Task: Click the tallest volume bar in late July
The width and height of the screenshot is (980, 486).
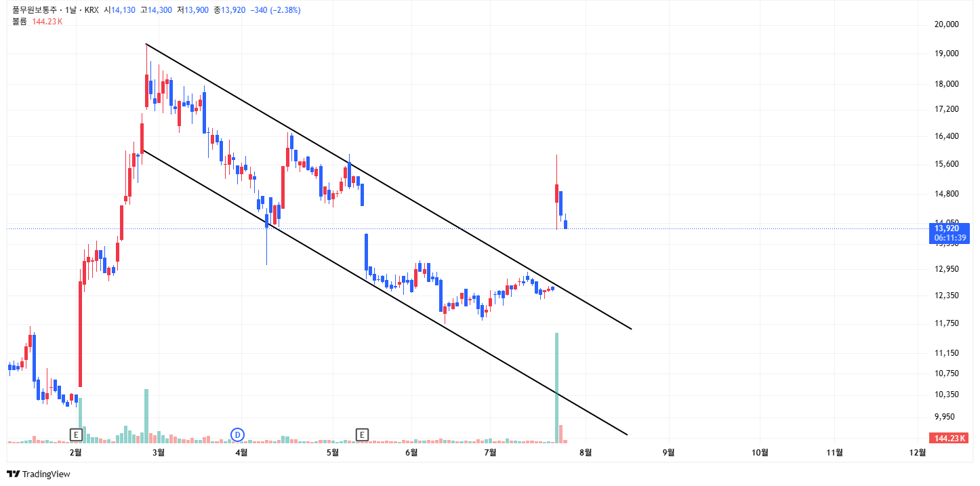Action: pos(556,388)
